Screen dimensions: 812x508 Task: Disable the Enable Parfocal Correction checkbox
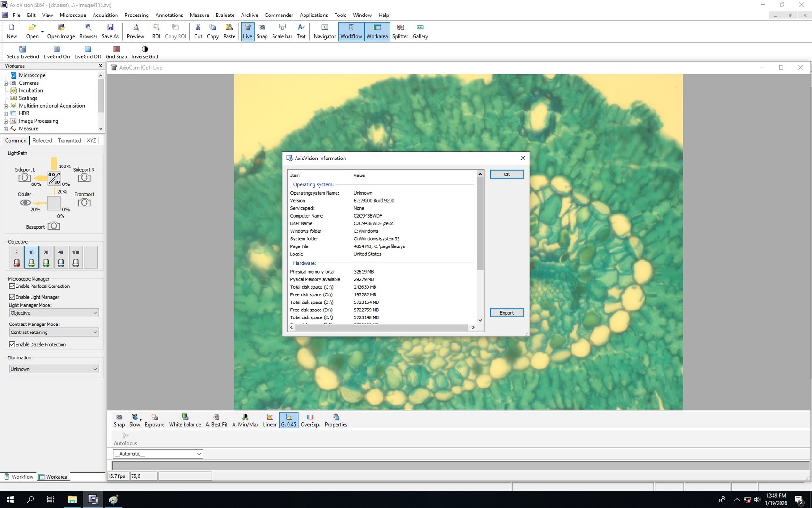click(x=12, y=286)
